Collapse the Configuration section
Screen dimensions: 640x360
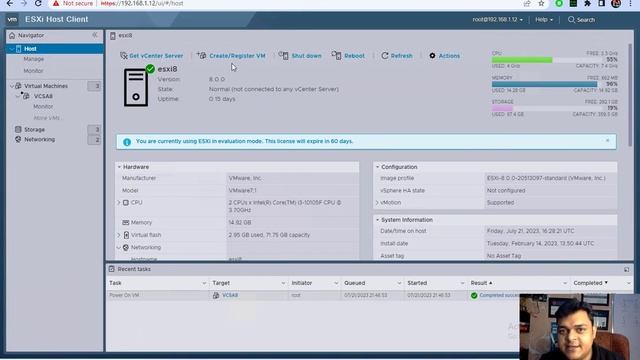[x=378, y=167]
